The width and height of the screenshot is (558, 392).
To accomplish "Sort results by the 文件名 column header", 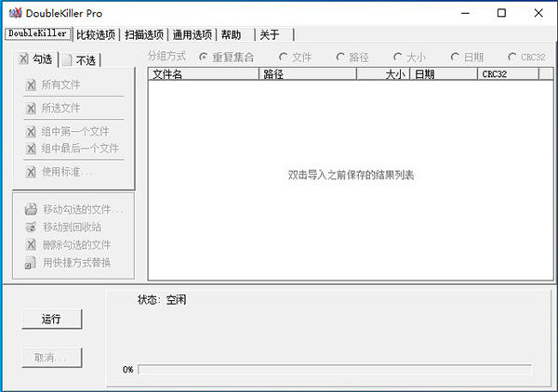I will pyautogui.click(x=203, y=73).
